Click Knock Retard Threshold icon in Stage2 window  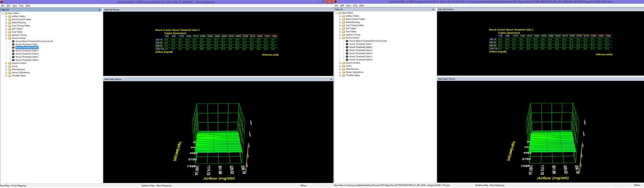pyautogui.click(x=347, y=41)
